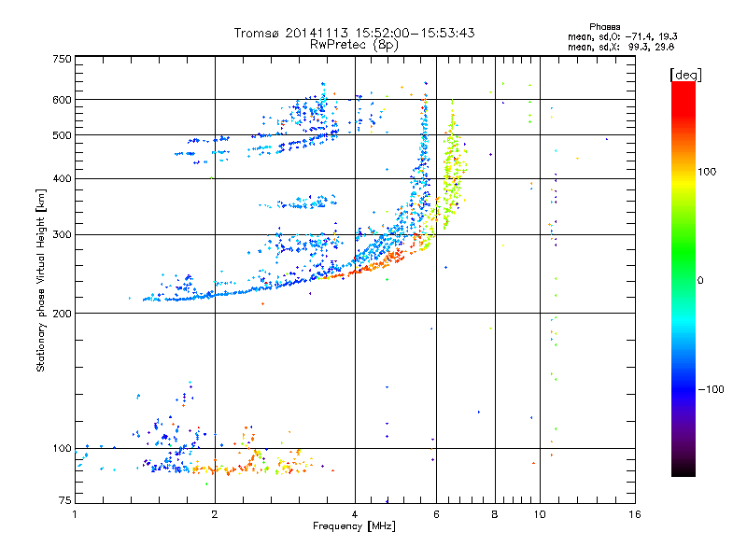Click the y-axis tick label '200'
The height and width of the screenshot is (560, 747).
(x=62, y=314)
